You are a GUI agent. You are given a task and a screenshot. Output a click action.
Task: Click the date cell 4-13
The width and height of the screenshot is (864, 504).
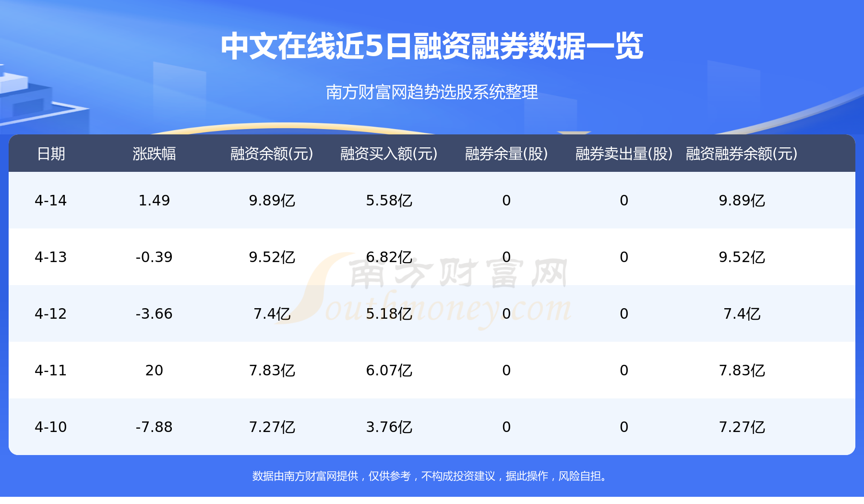(51, 257)
